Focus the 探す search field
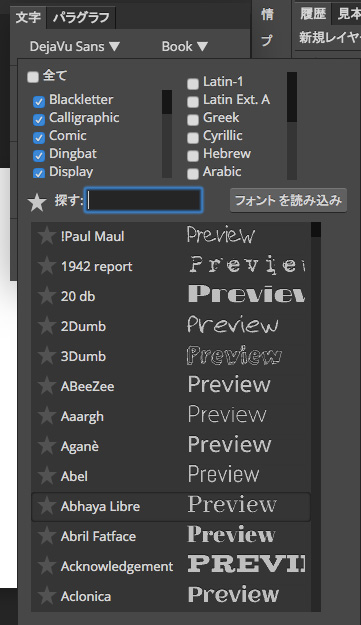Screen dimensions: 361x625 click(143, 200)
